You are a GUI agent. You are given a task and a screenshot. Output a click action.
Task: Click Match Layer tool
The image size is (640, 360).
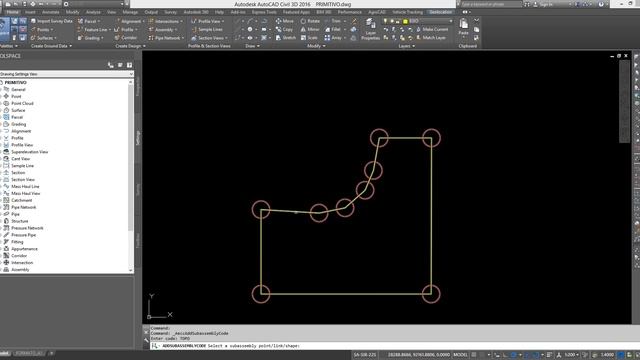pyautogui.click(x=431, y=38)
